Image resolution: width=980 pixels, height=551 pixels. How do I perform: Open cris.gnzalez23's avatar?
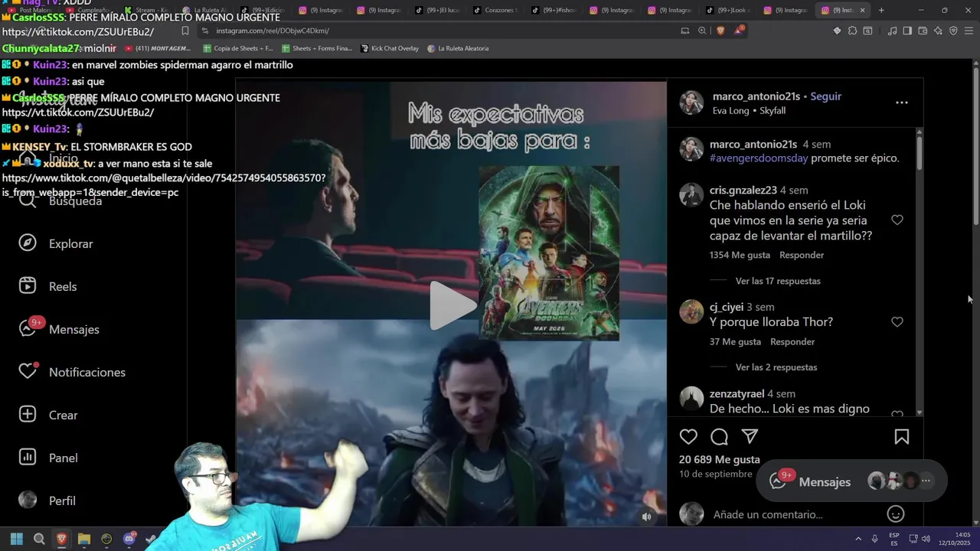[691, 195]
